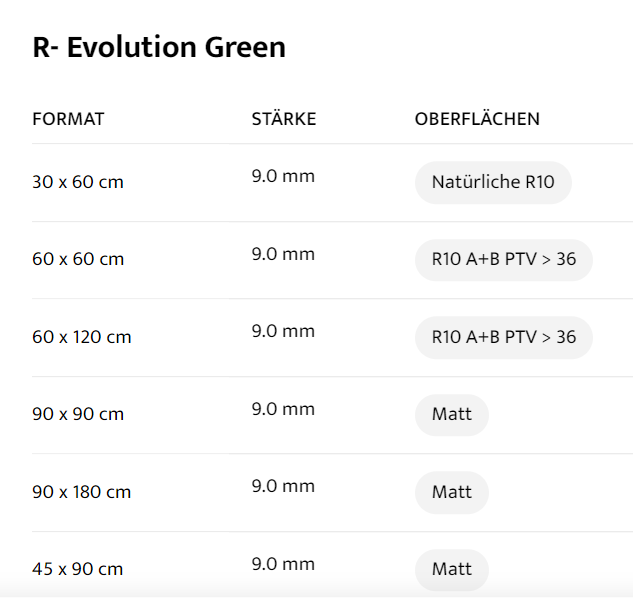Select R10 A+B PTV > 36 in 60 x 60 cm row
The height and width of the screenshot is (608, 633).
503,259
